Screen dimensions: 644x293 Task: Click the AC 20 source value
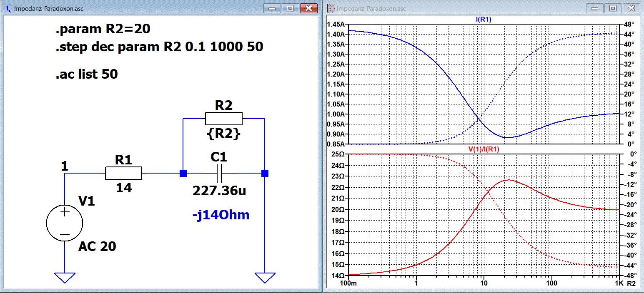click(97, 246)
